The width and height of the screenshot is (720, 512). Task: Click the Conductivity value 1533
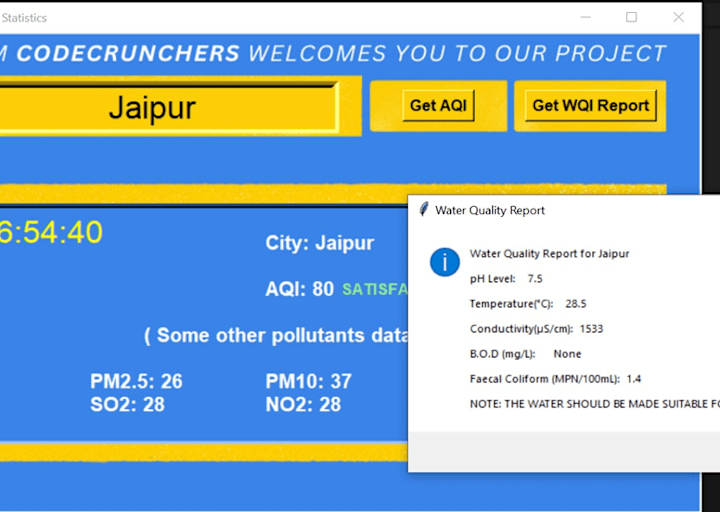point(591,329)
